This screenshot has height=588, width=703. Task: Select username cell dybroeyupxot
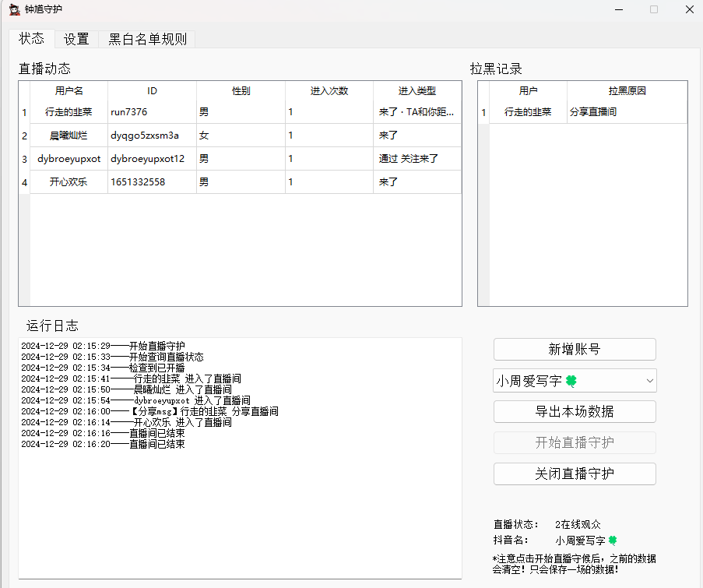(69, 158)
